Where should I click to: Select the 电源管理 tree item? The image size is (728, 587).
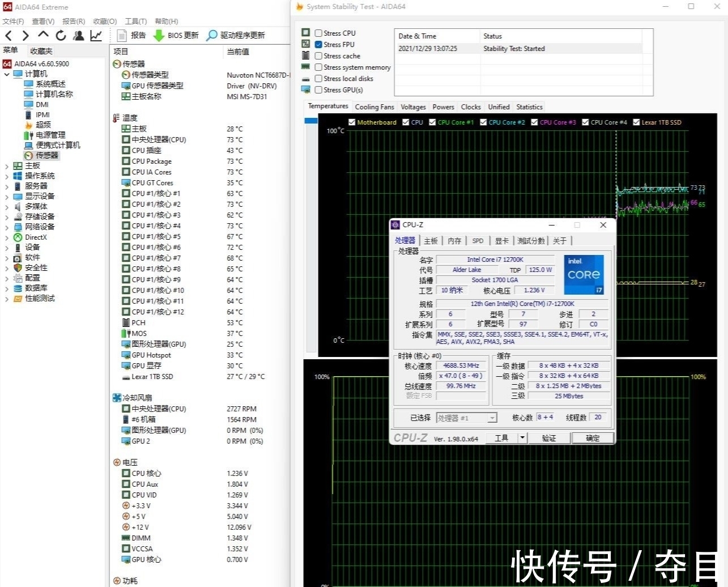(50, 135)
